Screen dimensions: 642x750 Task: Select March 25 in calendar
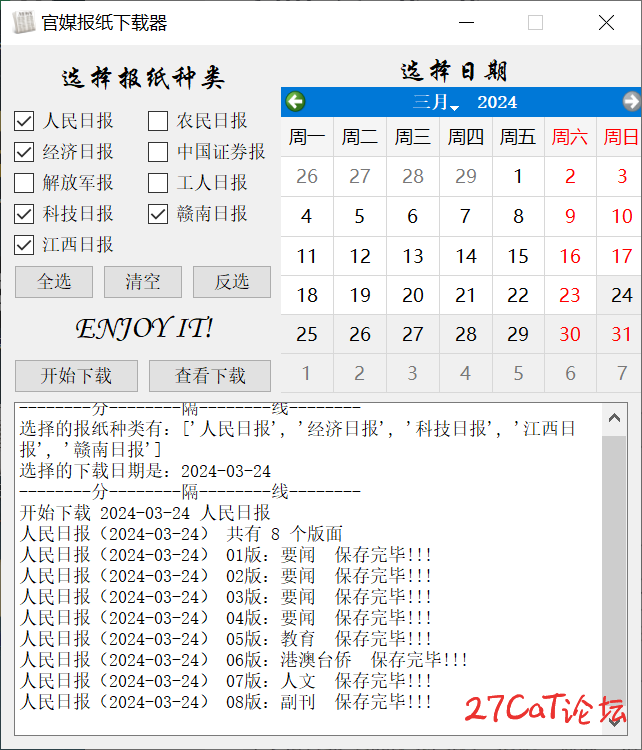[307, 334]
